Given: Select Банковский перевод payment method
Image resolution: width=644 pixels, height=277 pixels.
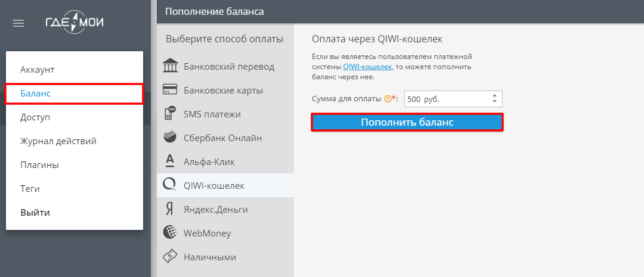Looking at the screenshot, I should pyautogui.click(x=225, y=67).
